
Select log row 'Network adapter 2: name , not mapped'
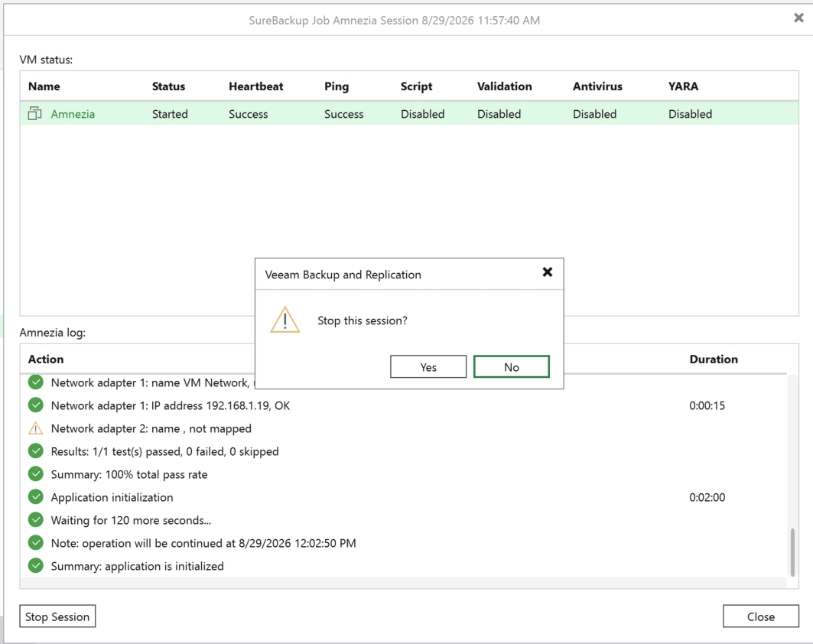403,428
